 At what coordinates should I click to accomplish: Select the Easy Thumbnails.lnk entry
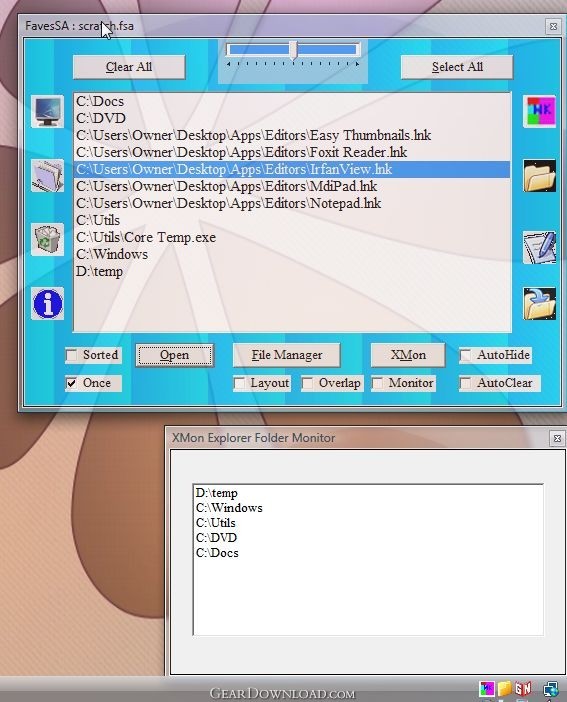coord(292,136)
